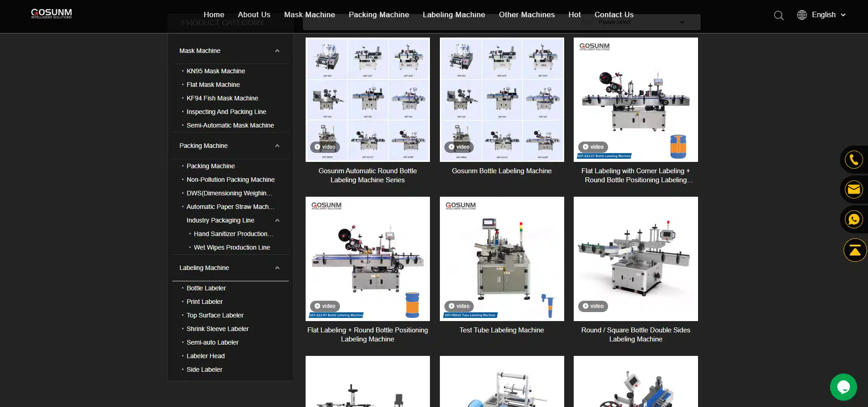
Task: Open Test Tube Labeling Machine title link
Action: tap(502, 330)
